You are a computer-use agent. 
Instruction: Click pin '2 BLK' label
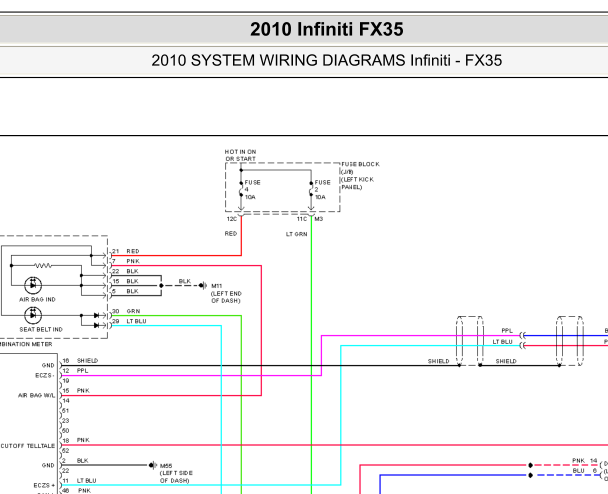75,461
